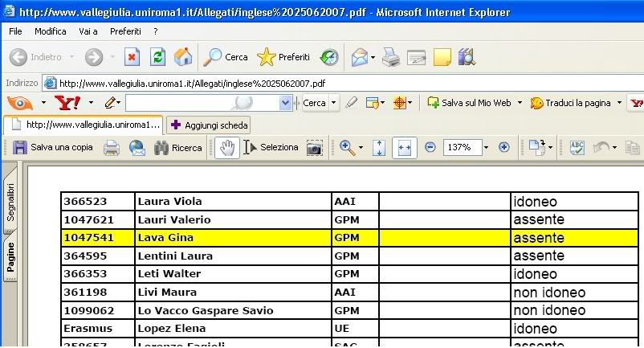Click Aggiungi scheda to add a tab
Image resolution: width=644 pixels, height=348 pixels.
[x=209, y=125]
